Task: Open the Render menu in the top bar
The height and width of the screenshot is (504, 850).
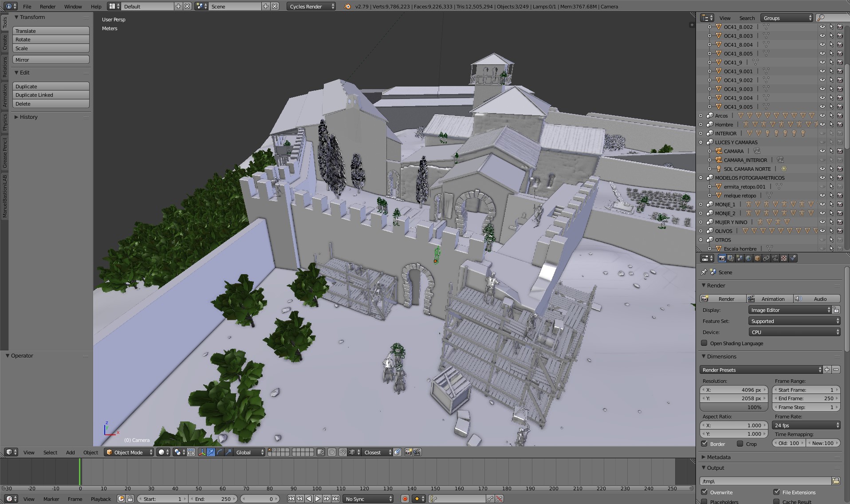Action: click(x=47, y=6)
